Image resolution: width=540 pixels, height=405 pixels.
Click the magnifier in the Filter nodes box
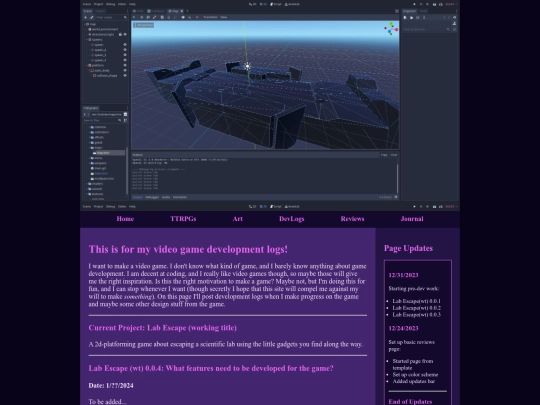coord(125,17)
